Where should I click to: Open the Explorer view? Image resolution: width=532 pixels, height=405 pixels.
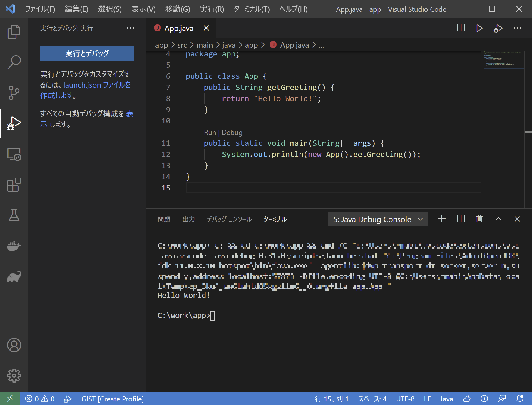point(14,31)
